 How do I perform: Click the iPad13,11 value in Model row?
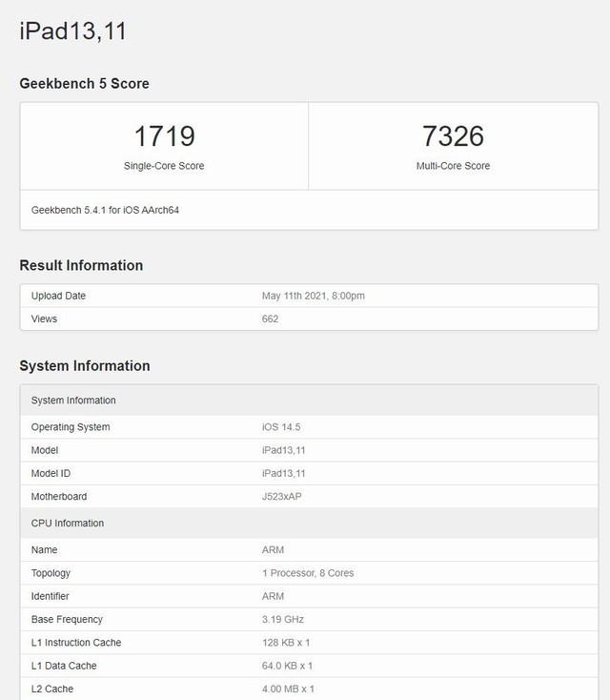(283, 450)
